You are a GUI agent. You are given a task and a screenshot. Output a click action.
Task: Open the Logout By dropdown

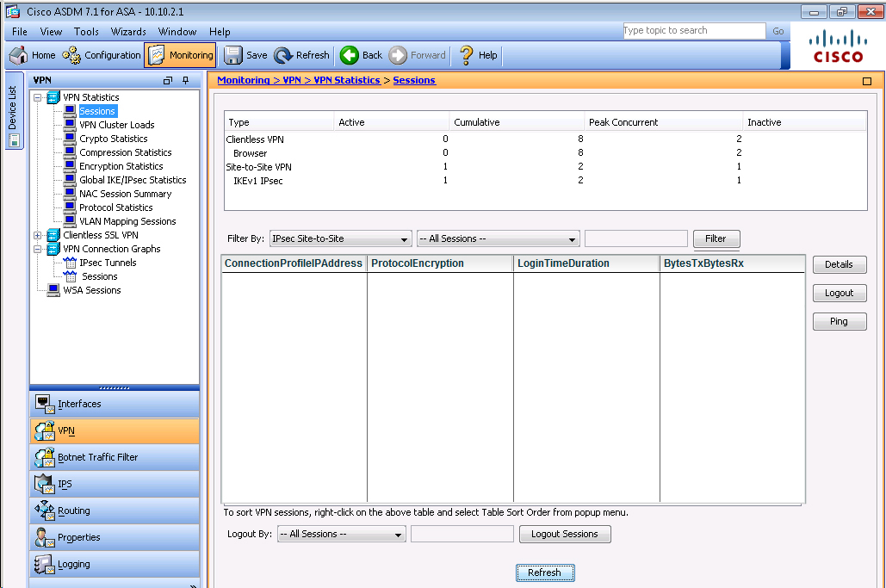pos(398,535)
